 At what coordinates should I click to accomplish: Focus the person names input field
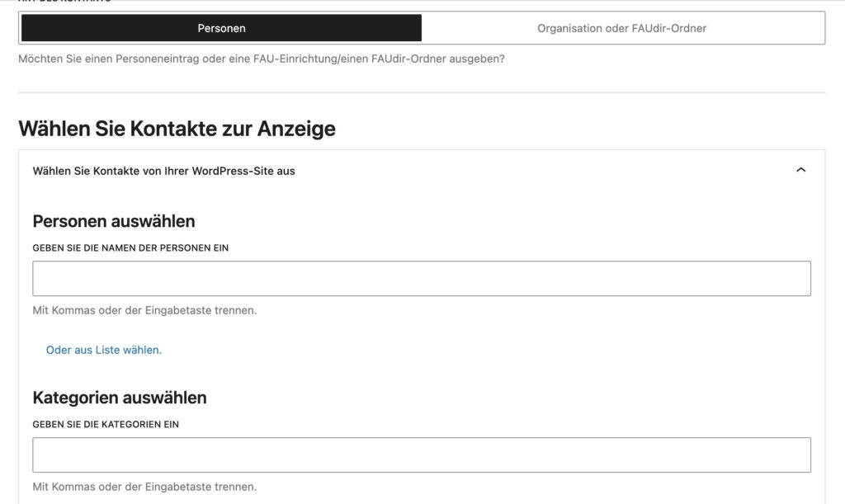pyautogui.click(x=421, y=279)
